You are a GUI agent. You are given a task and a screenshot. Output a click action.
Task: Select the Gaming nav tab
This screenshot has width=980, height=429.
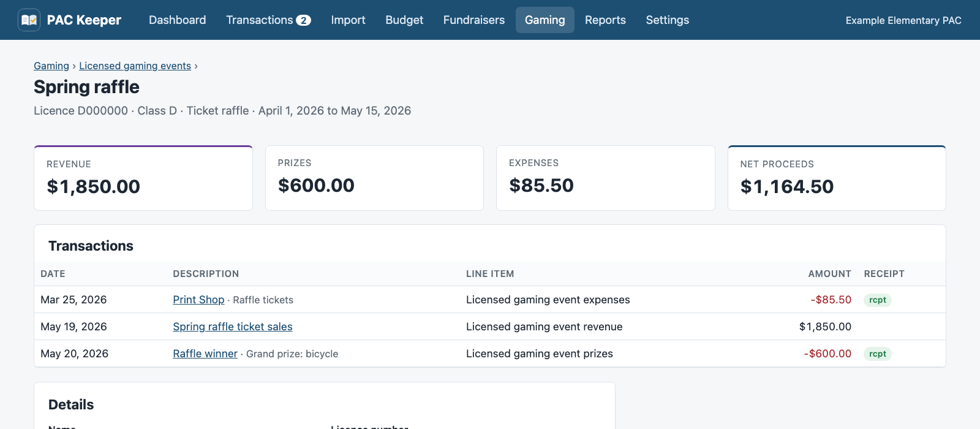point(545,20)
